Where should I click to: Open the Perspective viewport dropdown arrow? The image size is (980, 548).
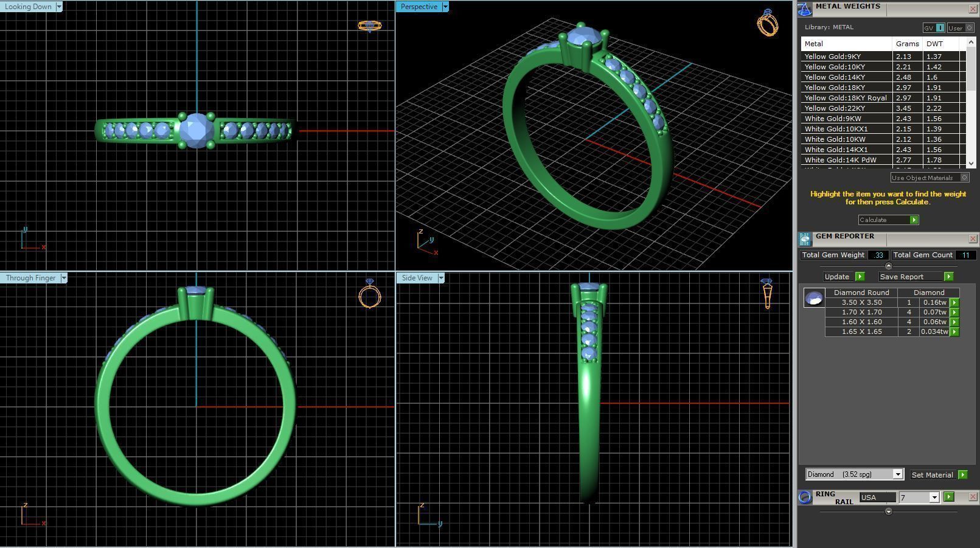(x=445, y=7)
